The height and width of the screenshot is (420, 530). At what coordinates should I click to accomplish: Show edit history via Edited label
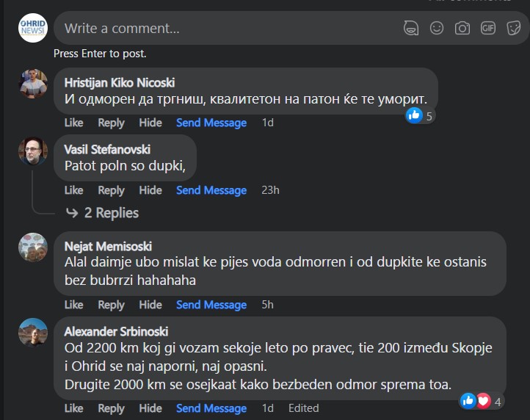click(303, 408)
